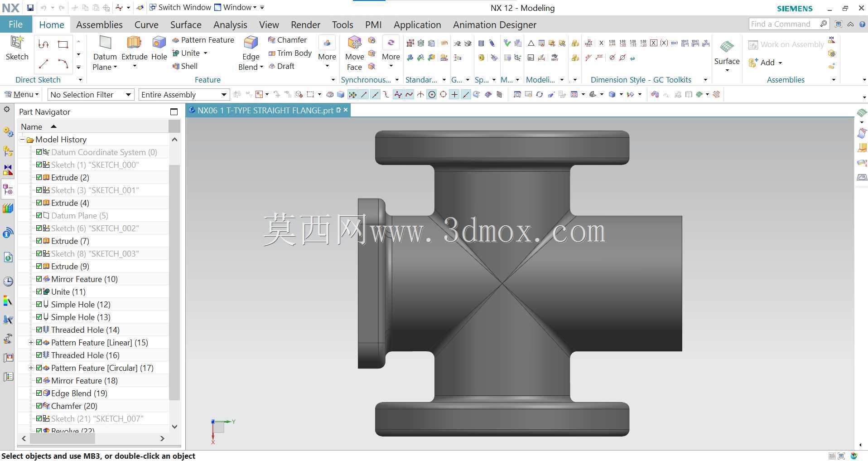This screenshot has height=461, width=868.
Task: Select the Shell command
Action: tap(185, 66)
